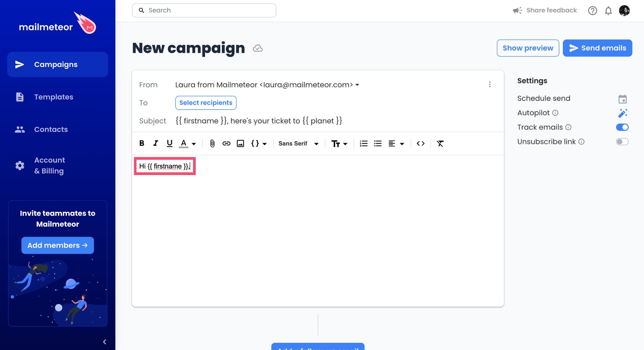This screenshot has width=644, height=350.
Task: Attach a file with the paperclip icon
Action: tap(212, 143)
